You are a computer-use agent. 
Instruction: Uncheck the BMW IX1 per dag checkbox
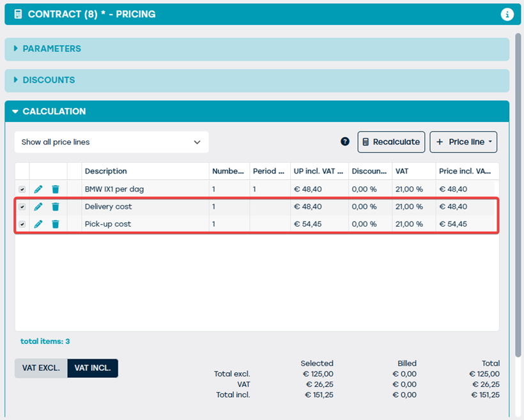22,190
